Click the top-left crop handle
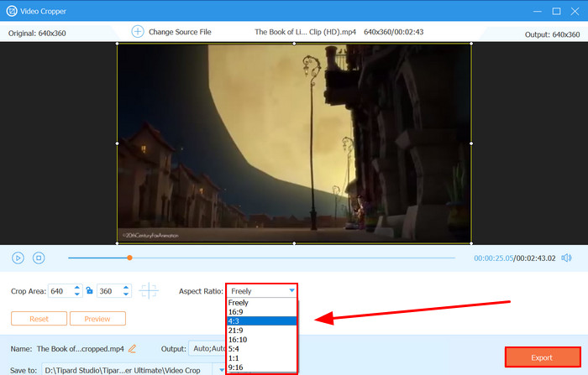 click(x=118, y=44)
